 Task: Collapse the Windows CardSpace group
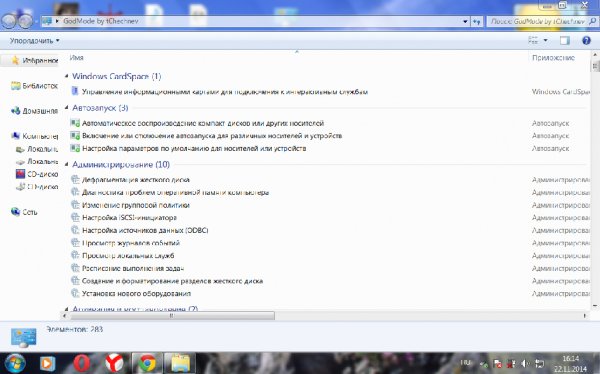[x=66, y=76]
